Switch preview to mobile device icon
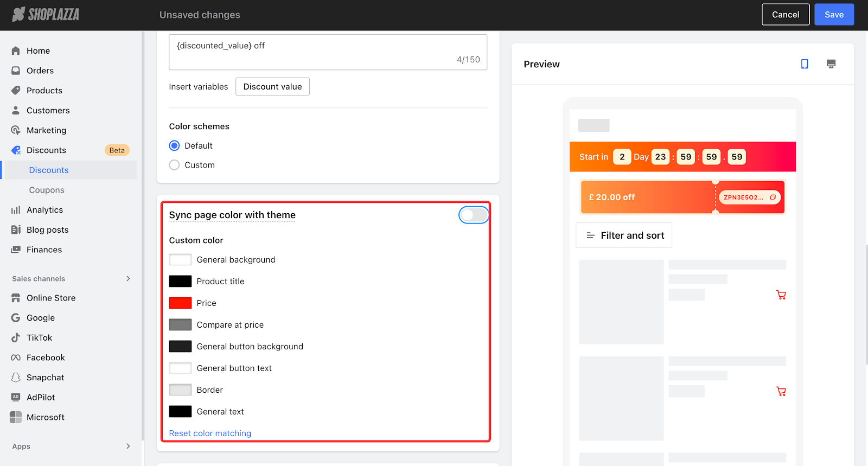This screenshot has height=466, width=868. [805, 64]
